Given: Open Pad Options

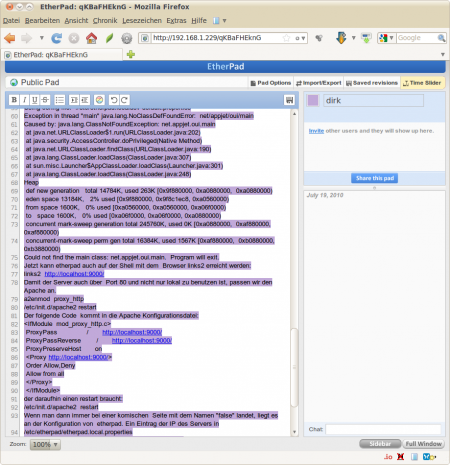Looking at the screenshot, I should point(271,83).
